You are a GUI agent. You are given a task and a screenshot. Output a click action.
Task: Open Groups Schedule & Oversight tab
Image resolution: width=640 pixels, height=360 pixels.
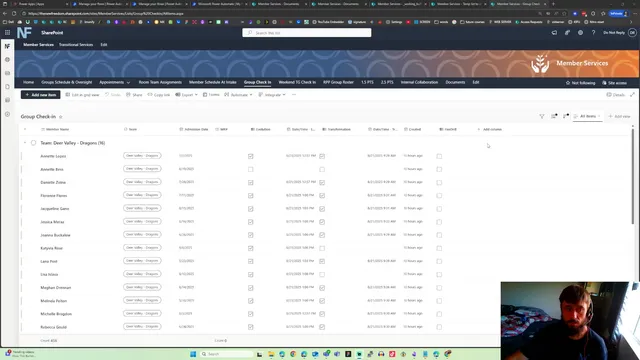click(x=67, y=82)
